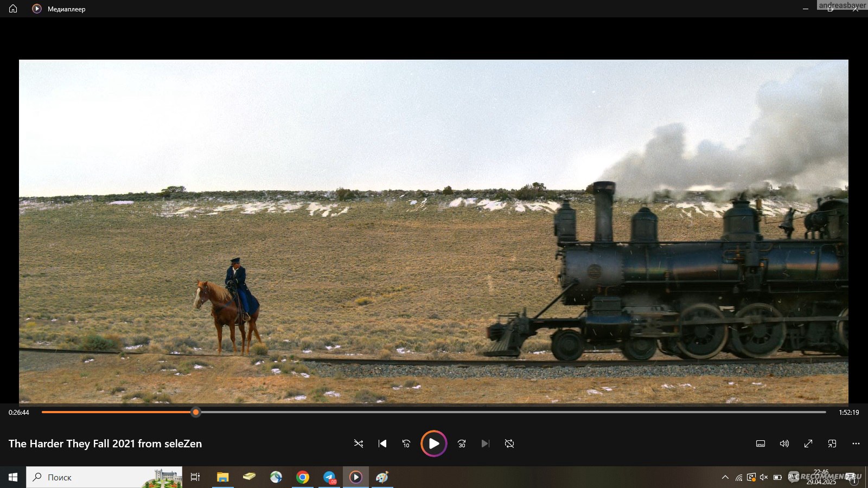The height and width of the screenshot is (488, 868).
Task: Switch to mini player view
Action: (x=832, y=444)
